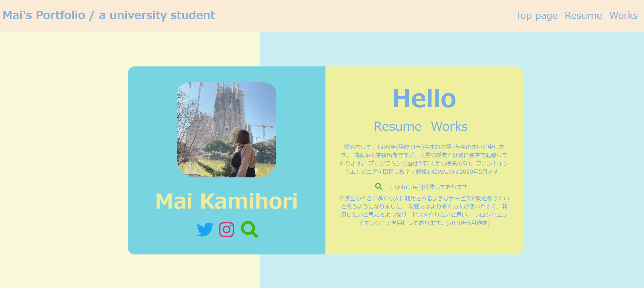Follow the Works link under Hello
The image size is (644, 288).
449,126
